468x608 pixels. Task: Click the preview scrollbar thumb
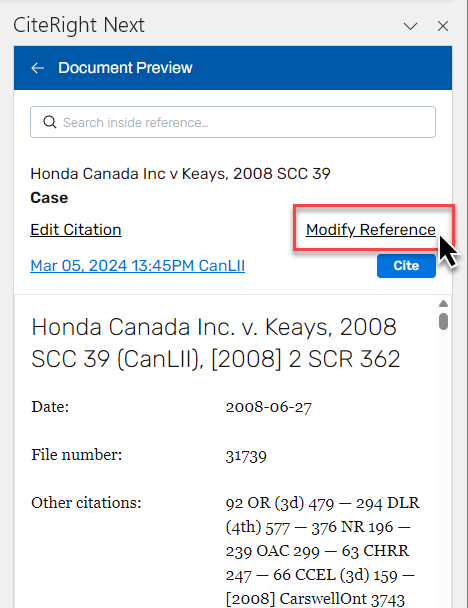(x=444, y=321)
